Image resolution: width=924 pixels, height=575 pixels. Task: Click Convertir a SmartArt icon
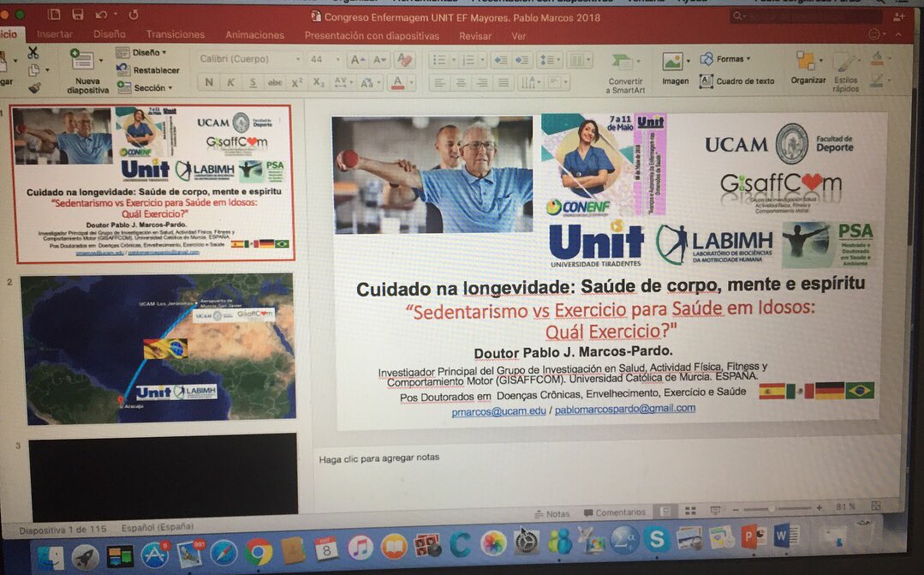tap(621, 61)
